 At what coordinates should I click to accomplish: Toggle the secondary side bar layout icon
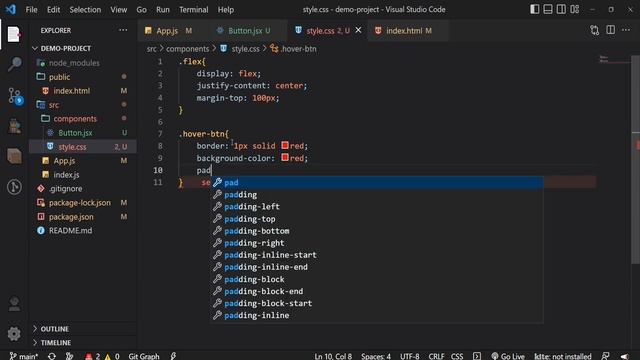[x=561, y=9]
